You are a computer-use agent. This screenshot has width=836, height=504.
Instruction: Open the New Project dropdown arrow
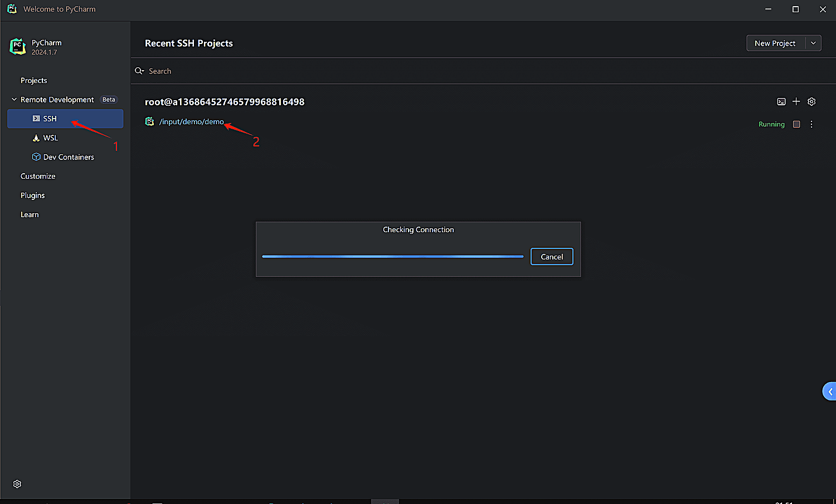(x=813, y=43)
